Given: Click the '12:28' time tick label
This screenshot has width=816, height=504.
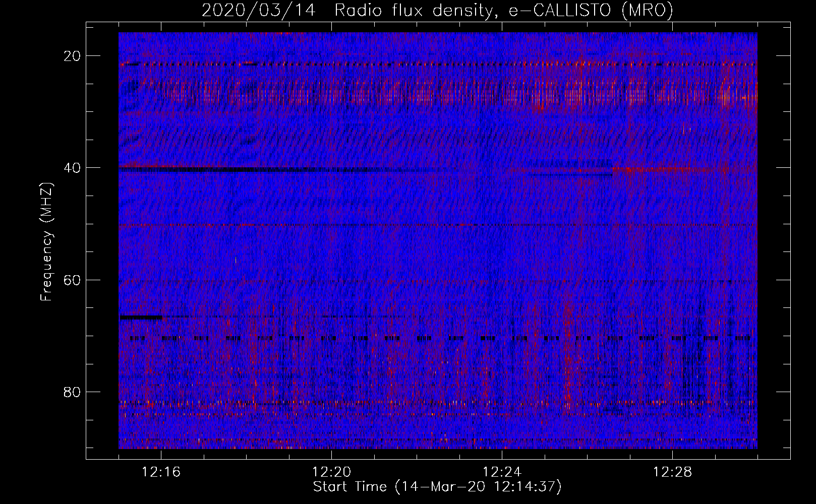Looking at the screenshot, I should (672, 472).
